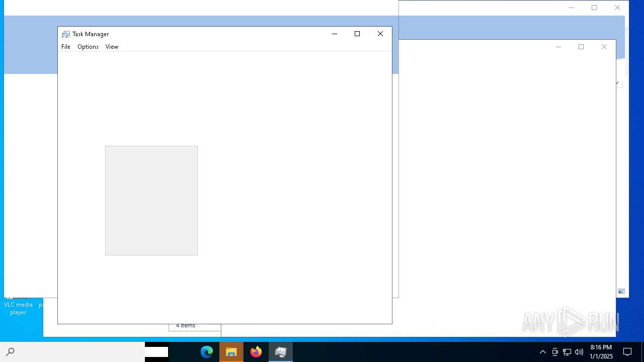This screenshot has width=644, height=362.
Task: Minimize the rearmost window at top right
Action: click(571, 8)
